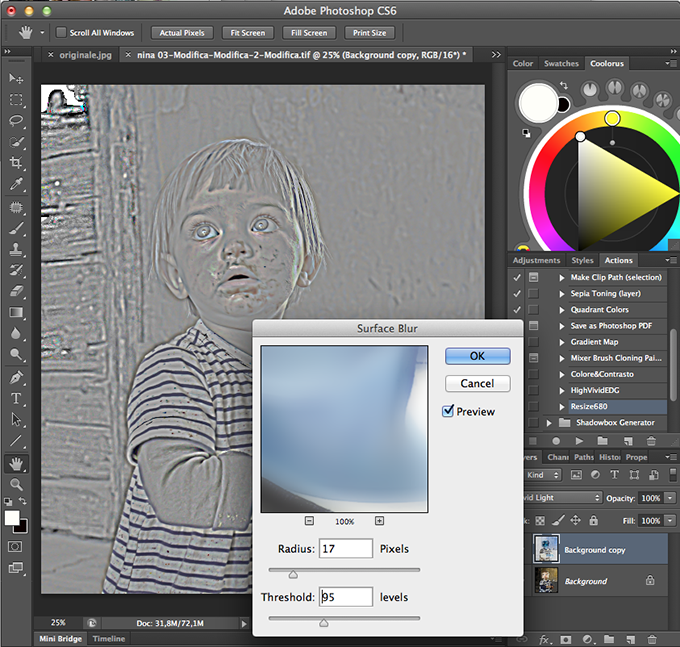
Task: Cancel the Surface Blur dialog
Action: click(x=477, y=383)
